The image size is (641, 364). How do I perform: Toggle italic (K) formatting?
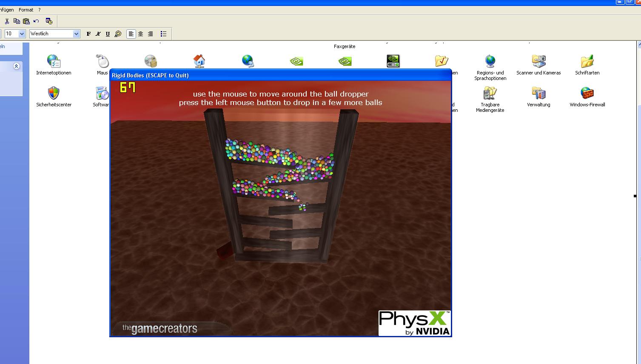pyautogui.click(x=98, y=34)
